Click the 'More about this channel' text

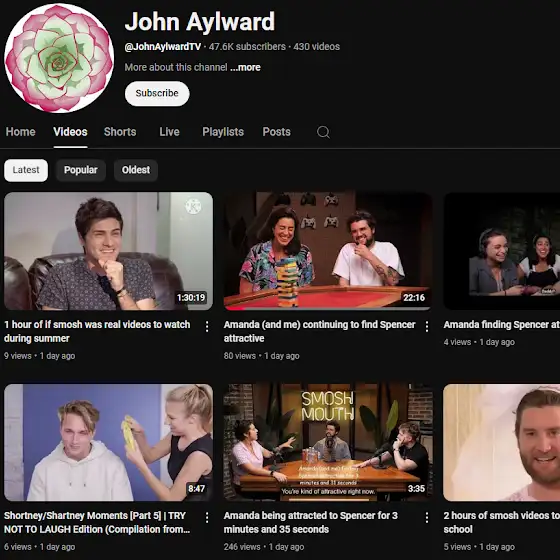(176, 68)
